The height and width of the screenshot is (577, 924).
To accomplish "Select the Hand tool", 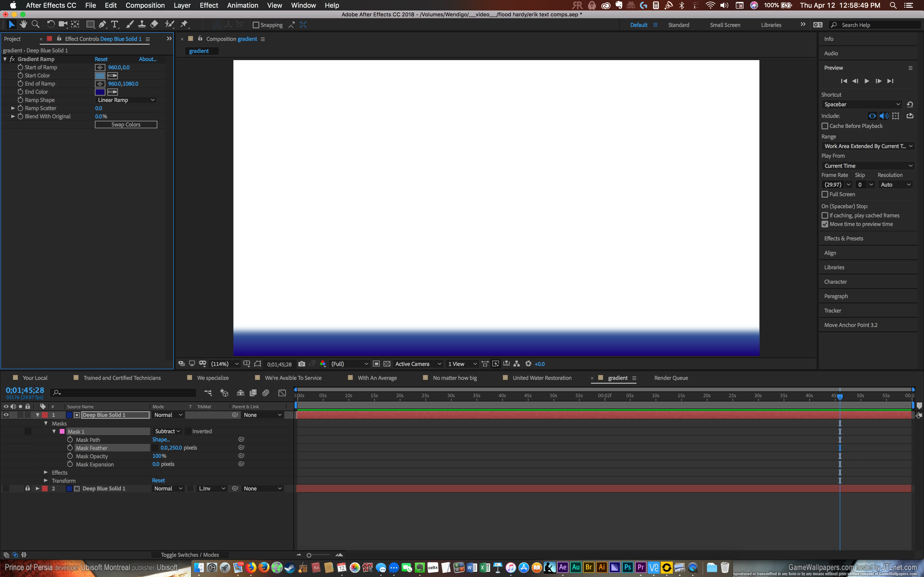I will [x=24, y=25].
